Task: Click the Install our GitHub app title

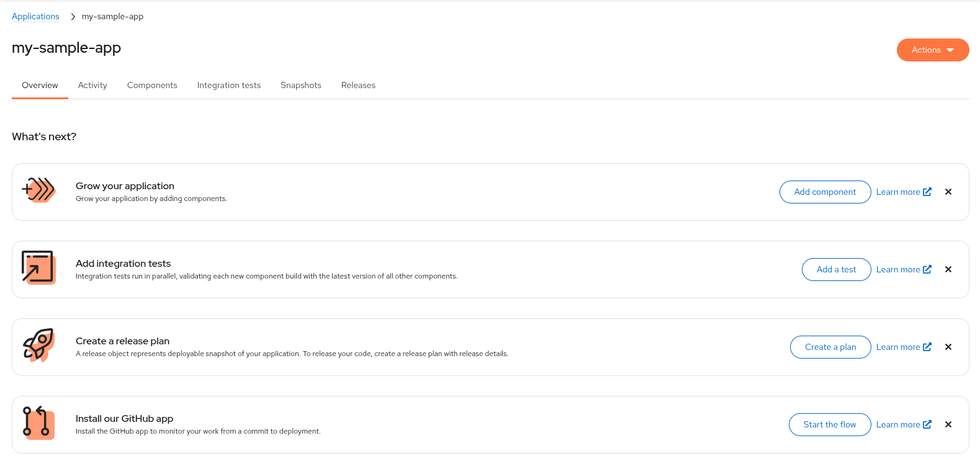Action: (x=124, y=418)
